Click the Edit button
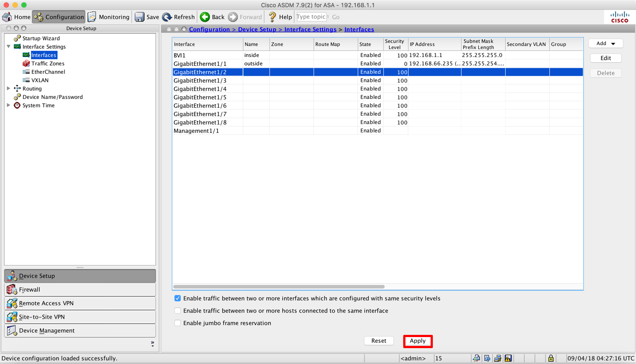The width and height of the screenshot is (636, 364). (606, 58)
